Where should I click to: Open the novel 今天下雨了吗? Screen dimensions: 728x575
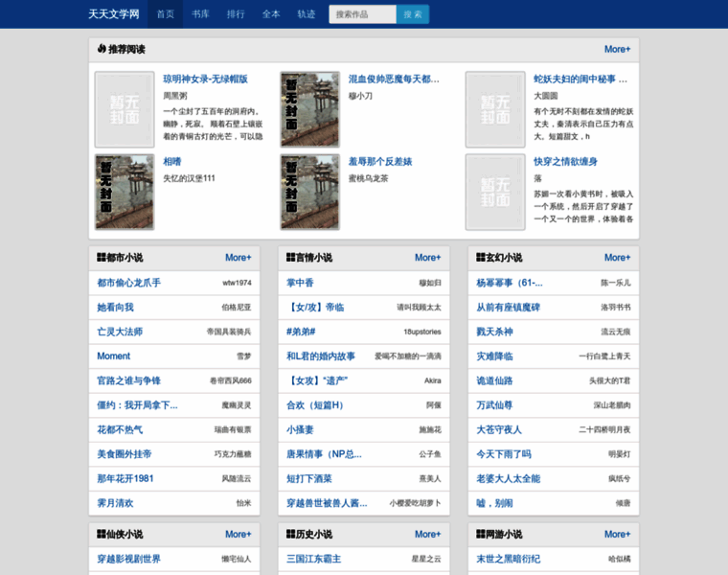click(x=504, y=454)
